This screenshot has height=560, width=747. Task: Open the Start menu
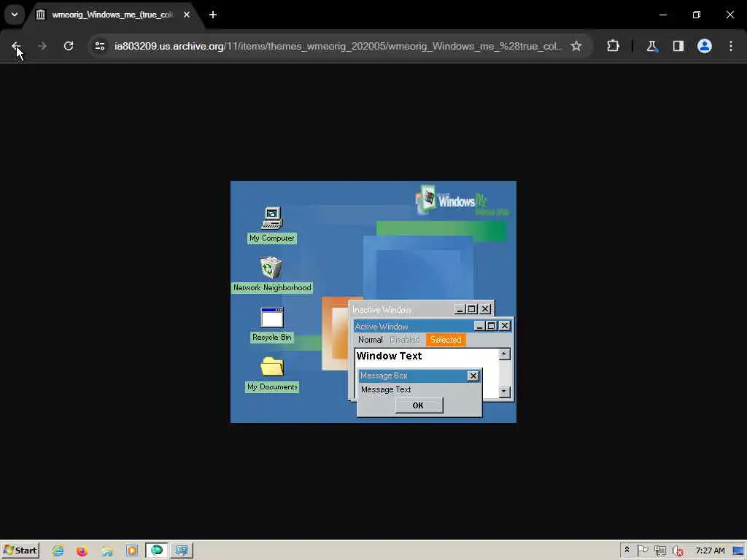point(20,551)
